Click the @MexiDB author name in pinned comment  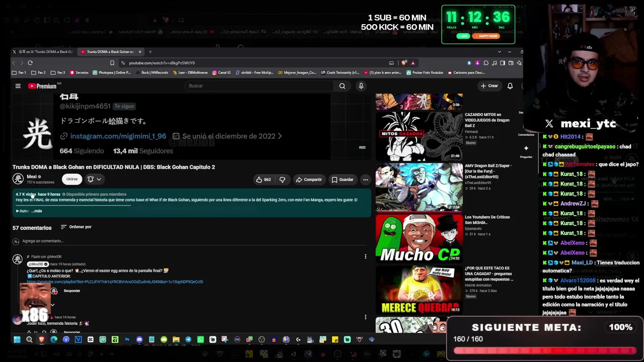pyautogui.click(x=38, y=264)
